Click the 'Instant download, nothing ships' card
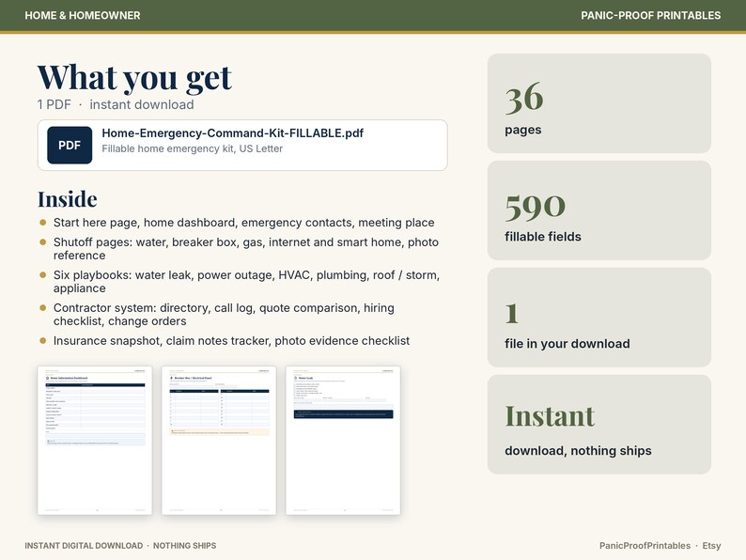The height and width of the screenshot is (560, 746). (x=599, y=425)
